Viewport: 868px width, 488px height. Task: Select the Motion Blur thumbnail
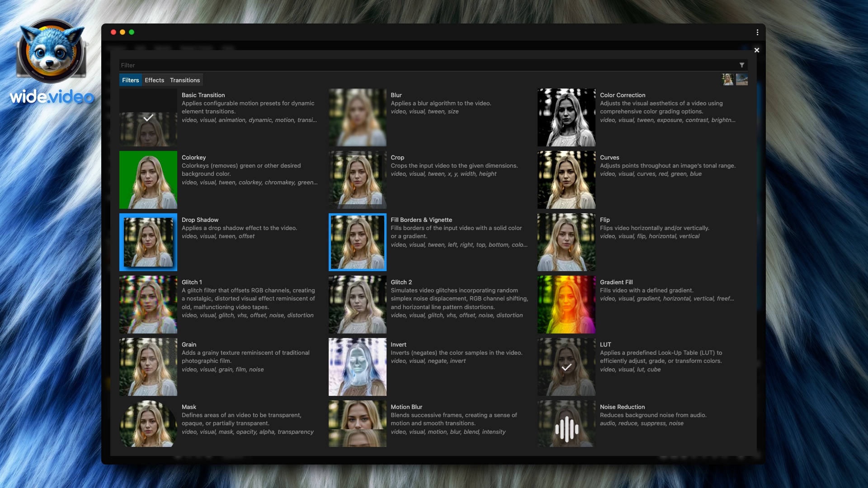tap(358, 424)
